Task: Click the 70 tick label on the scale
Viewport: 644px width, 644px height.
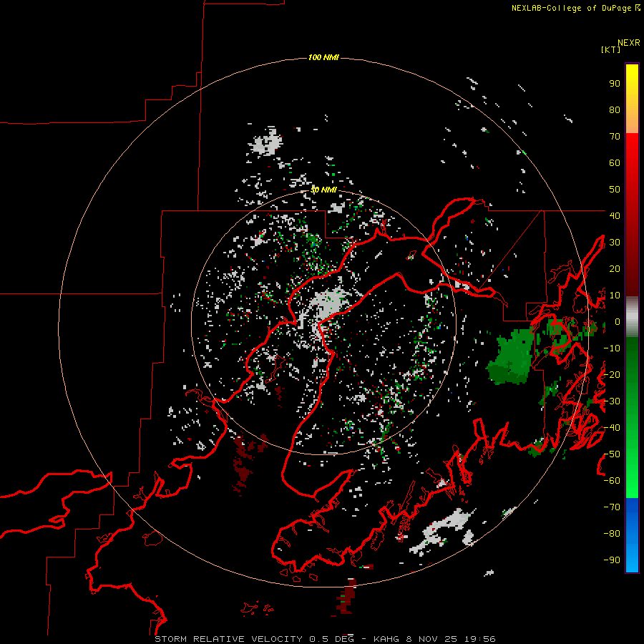Action: coord(615,137)
